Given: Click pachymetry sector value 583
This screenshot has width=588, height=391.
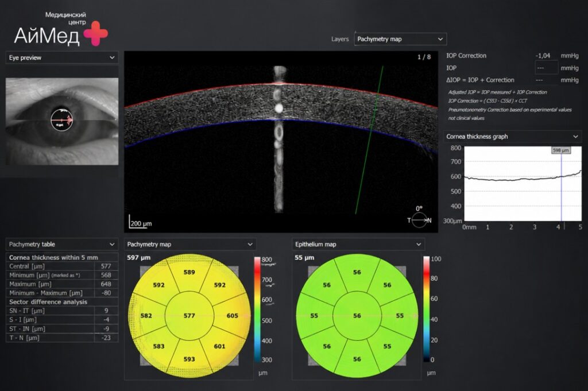Looking at the screenshot, I should [x=158, y=346].
